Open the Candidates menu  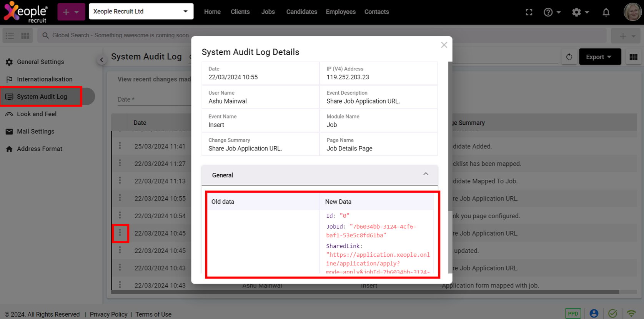pos(302,12)
